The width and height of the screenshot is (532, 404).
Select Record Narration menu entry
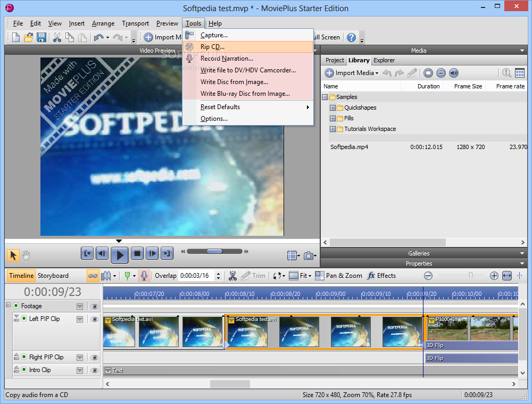[x=248, y=59]
